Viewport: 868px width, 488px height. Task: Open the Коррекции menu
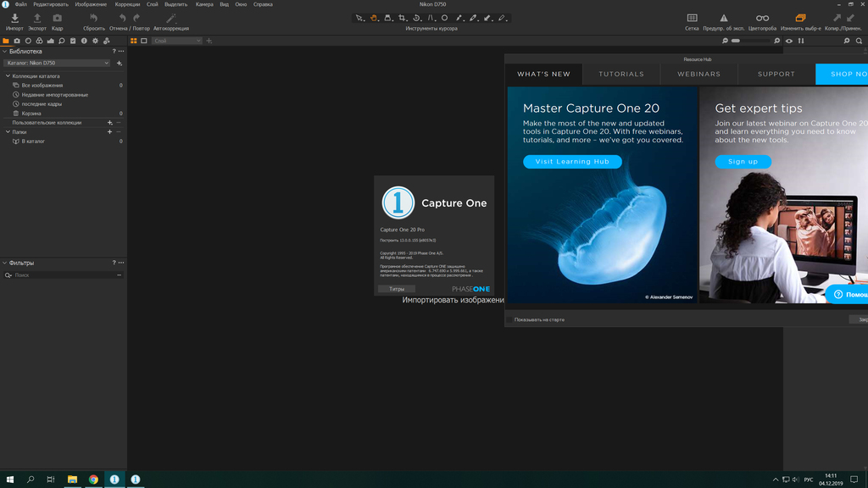tap(127, 4)
